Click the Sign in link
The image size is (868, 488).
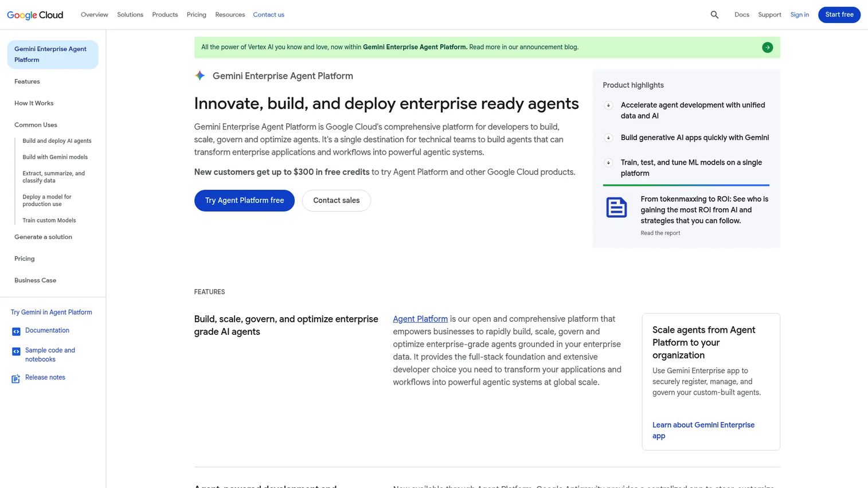click(799, 15)
